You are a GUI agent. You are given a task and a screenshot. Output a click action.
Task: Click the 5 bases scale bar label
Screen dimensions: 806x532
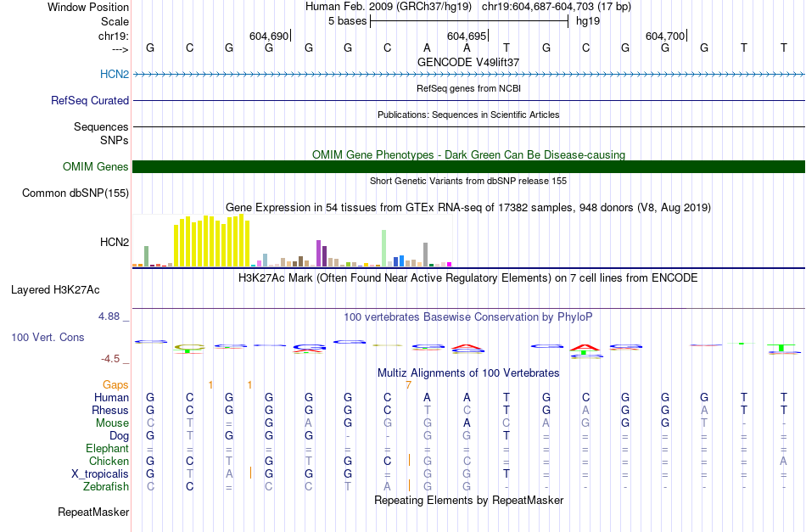click(x=348, y=21)
